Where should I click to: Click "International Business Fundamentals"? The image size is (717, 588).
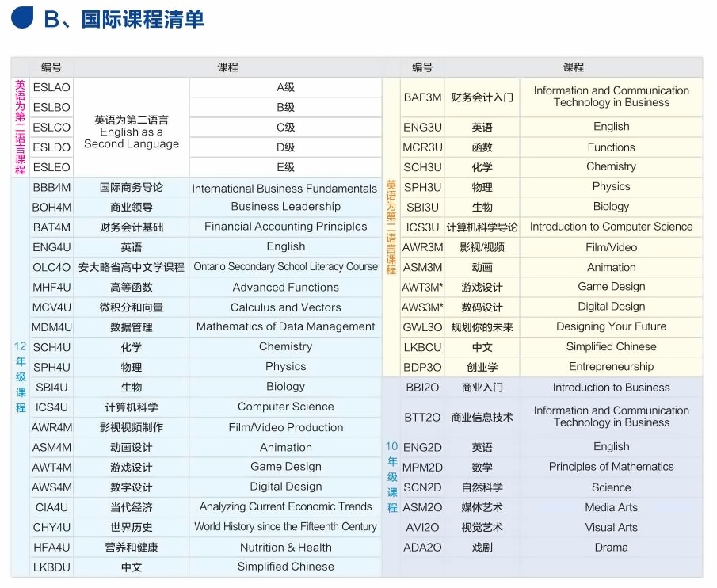tap(284, 189)
